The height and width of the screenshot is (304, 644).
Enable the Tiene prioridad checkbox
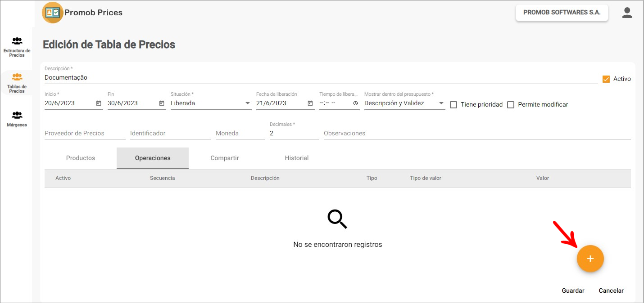(454, 105)
